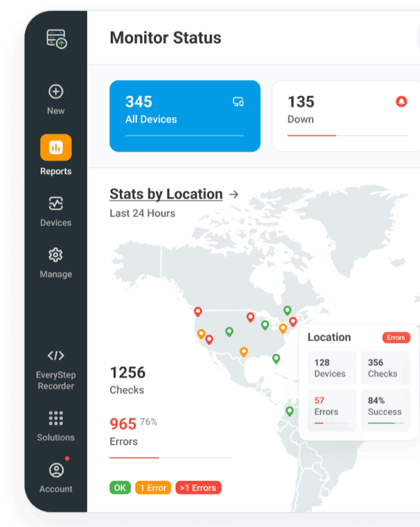This screenshot has width=420, height=527.
Task: Click the 84% Success progress bar
Action: click(x=385, y=423)
